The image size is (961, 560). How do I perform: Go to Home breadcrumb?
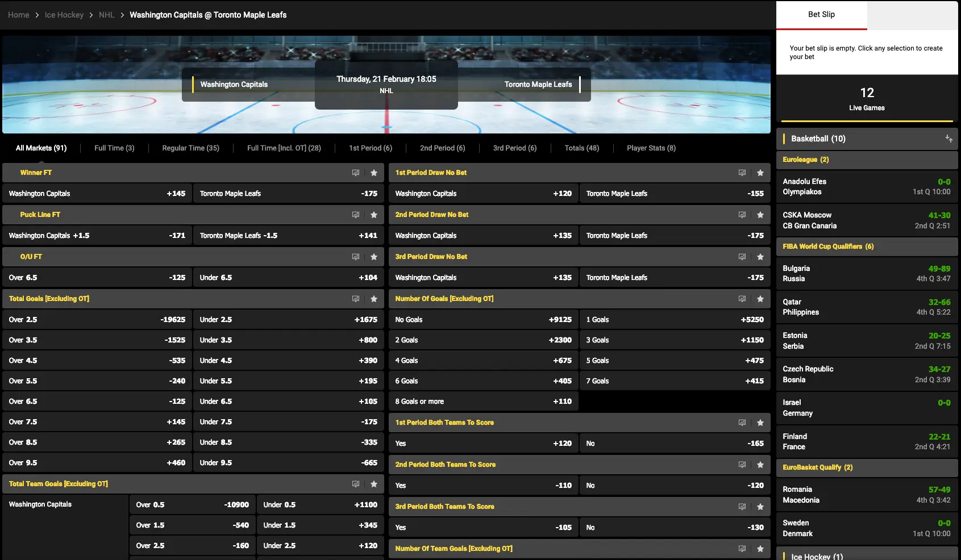(x=19, y=15)
